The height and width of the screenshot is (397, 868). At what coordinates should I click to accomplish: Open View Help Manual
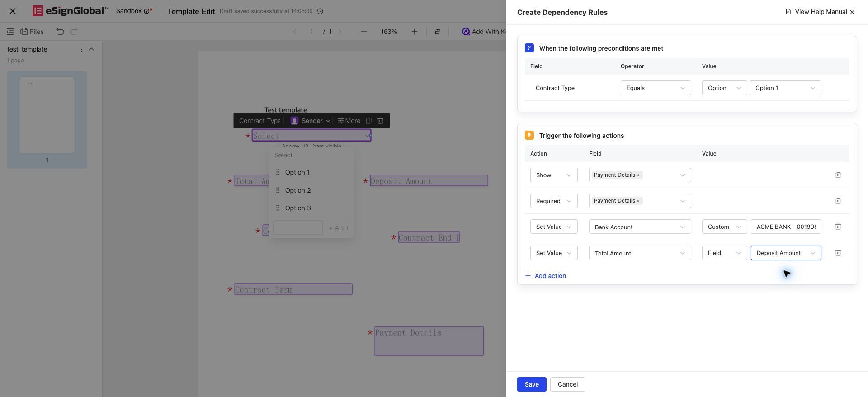tap(816, 12)
